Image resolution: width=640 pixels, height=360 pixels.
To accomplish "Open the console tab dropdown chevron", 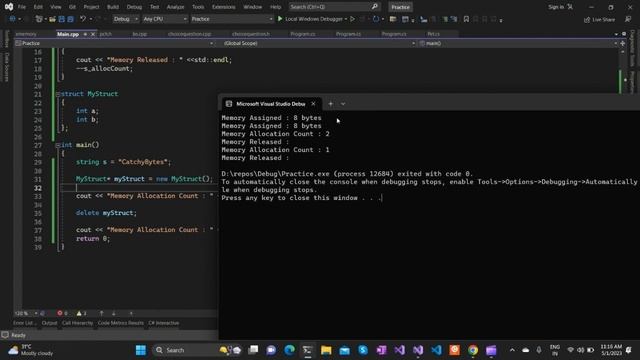I will pyautogui.click(x=343, y=104).
